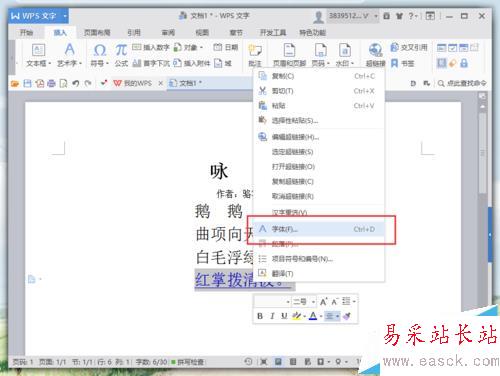Expand the Object (对象) dropdown arrow
This screenshot has height=376, width=500.
point(202,48)
